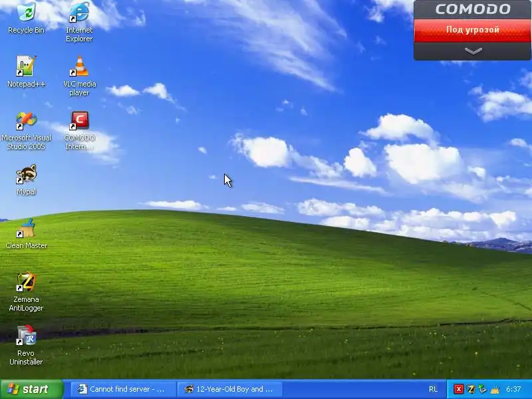The width and height of the screenshot is (532, 399).
Task: Click the RL language bar indicator
Action: [433, 389]
